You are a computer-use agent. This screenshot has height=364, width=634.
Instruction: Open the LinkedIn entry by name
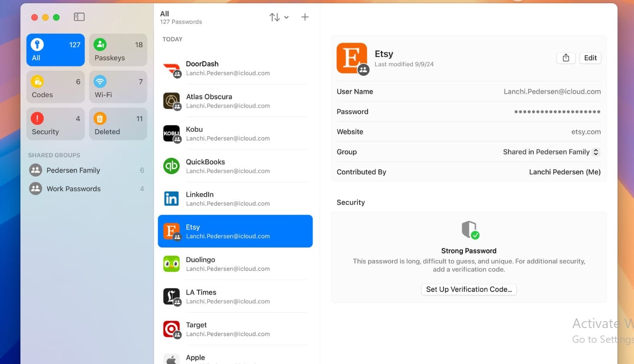(200, 194)
